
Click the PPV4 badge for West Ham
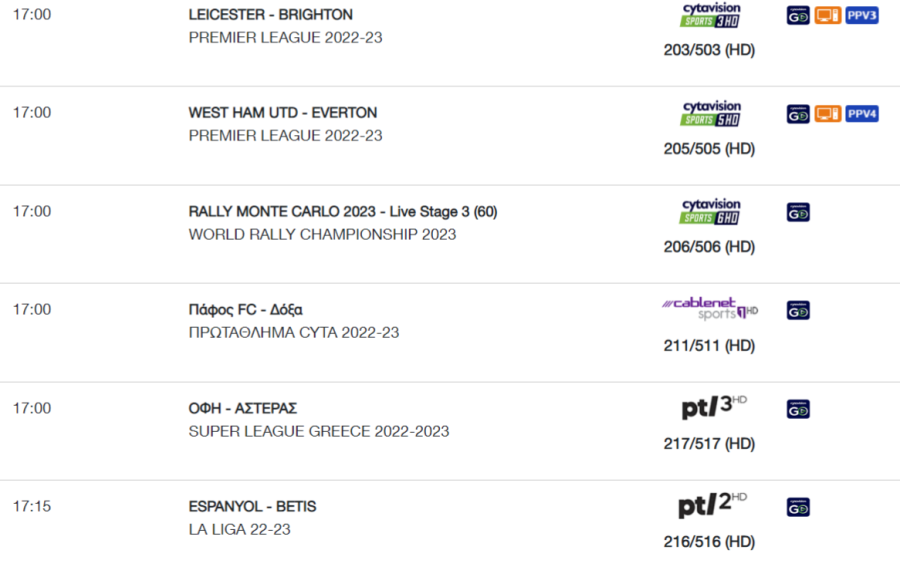click(x=862, y=114)
